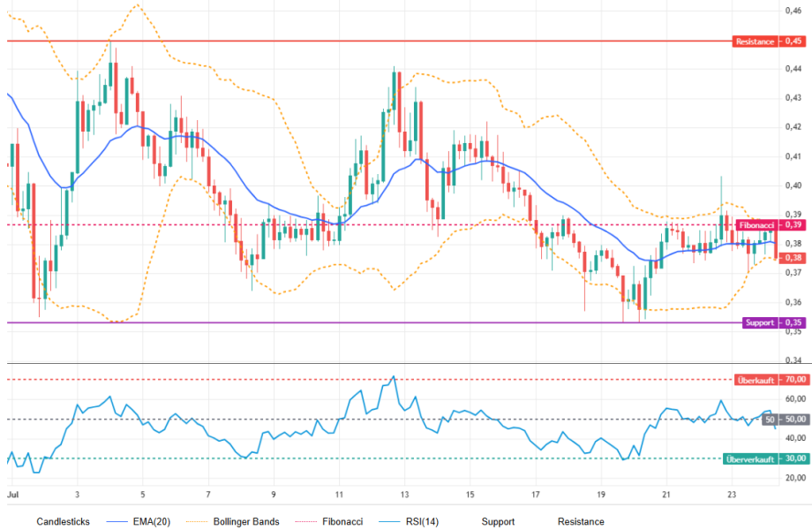Toggle the Bollinger Bands legend label
The image size is (812, 530).
[x=246, y=522]
